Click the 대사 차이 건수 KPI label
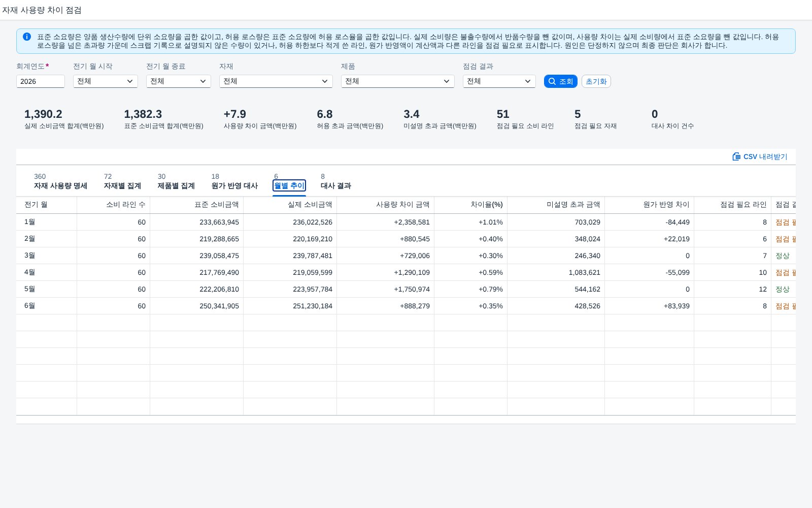The height and width of the screenshot is (508, 812). click(x=672, y=126)
